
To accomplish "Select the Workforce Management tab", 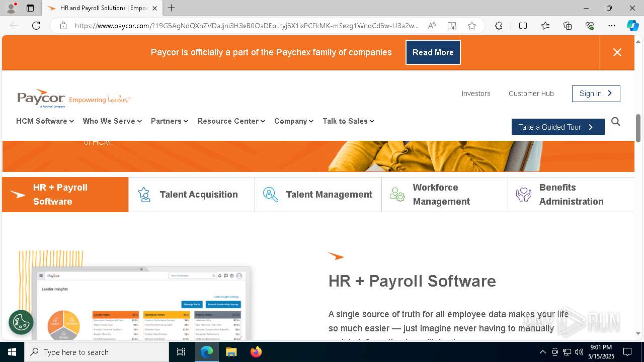I will tap(445, 195).
